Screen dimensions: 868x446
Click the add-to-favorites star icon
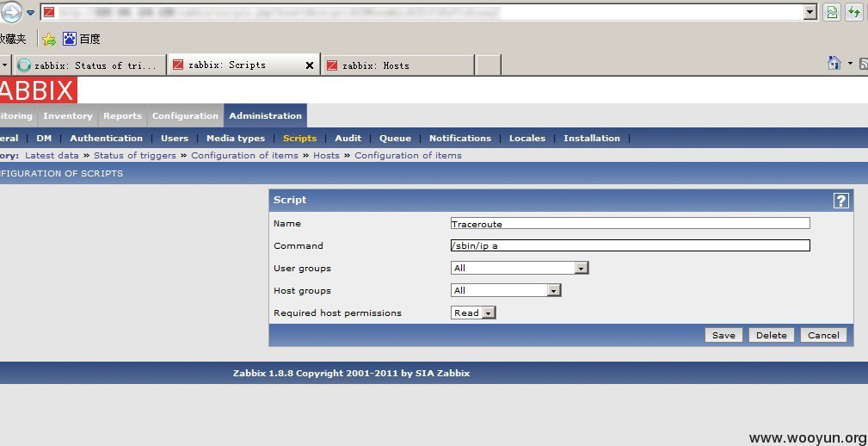(x=49, y=39)
